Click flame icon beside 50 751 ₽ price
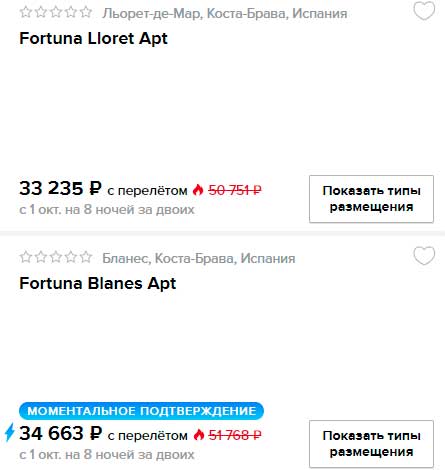The height and width of the screenshot is (470, 445). click(x=198, y=190)
